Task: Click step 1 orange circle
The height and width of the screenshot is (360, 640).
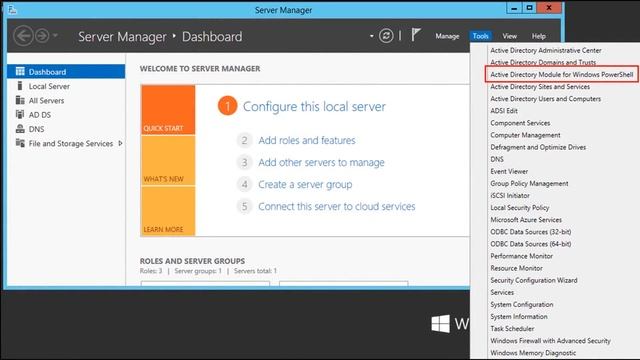Action: [227, 106]
